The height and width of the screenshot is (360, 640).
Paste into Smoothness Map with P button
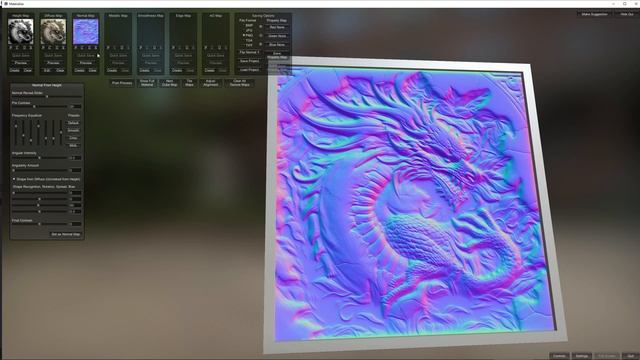tap(141, 48)
